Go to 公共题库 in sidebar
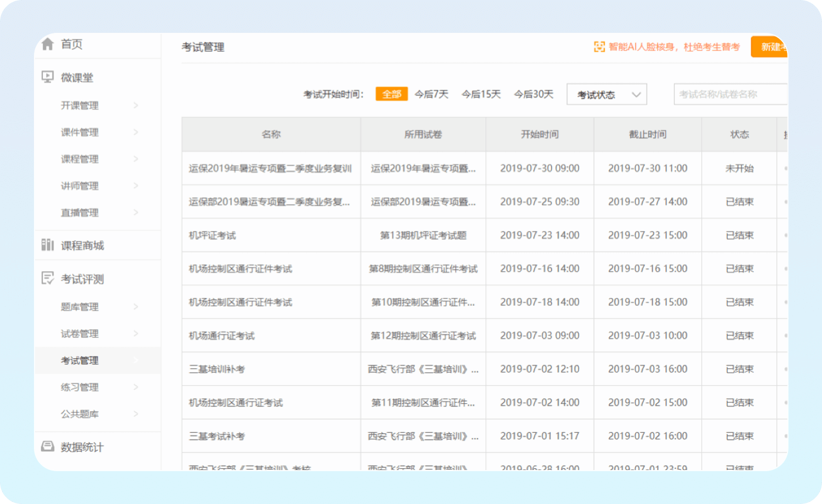 pos(80,414)
